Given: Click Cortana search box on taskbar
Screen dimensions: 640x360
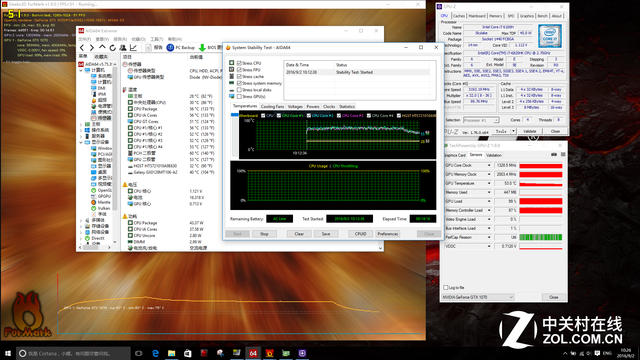Looking at the screenshot, I should pos(73,353).
